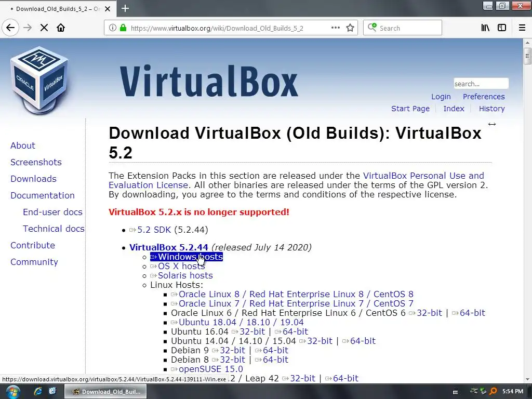The height and width of the screenshot is (399, 532).
Task: Go back with the browser back arrow
Action: pos(10,28)
